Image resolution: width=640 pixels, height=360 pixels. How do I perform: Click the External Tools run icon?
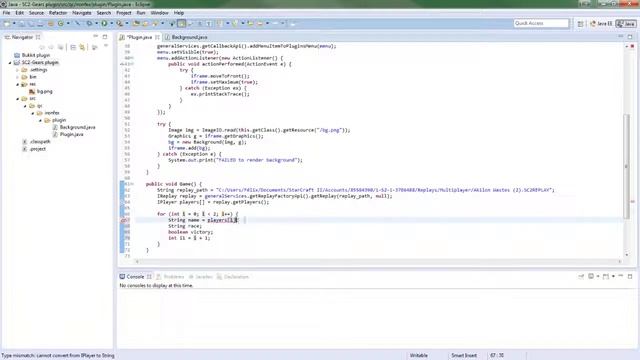[x=119, y=24]
